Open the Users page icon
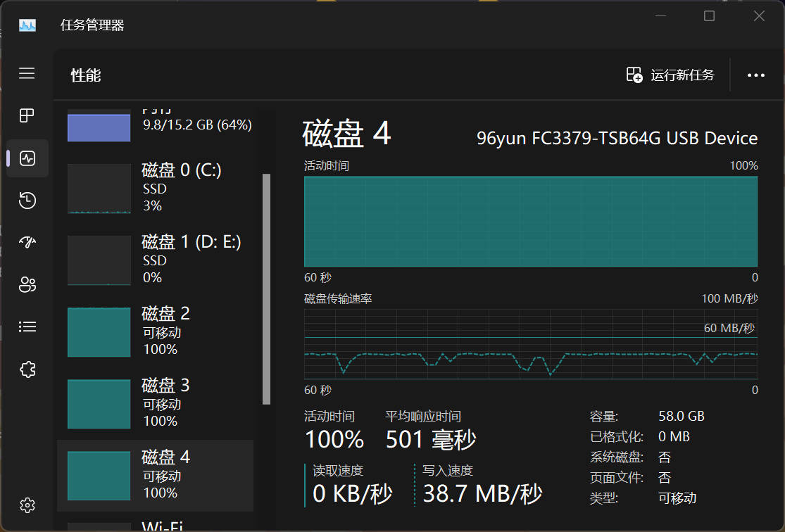Image resolution: width=785 pixels, height=532 pixels. (27, 285)
